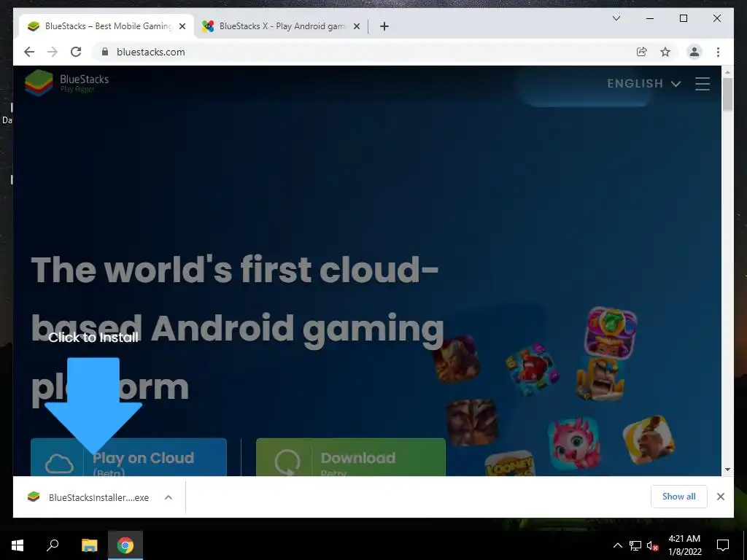Viewport: 747px width, 560px height.
Task: Click the page scrollbar down arrow
Action: (x=727, y=470)
